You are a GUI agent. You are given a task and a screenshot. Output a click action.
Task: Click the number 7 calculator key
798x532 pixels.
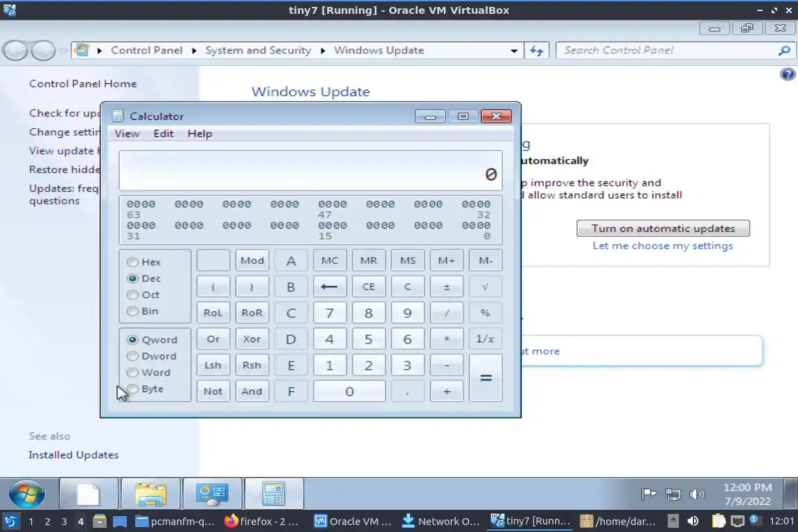pos(329,312)
